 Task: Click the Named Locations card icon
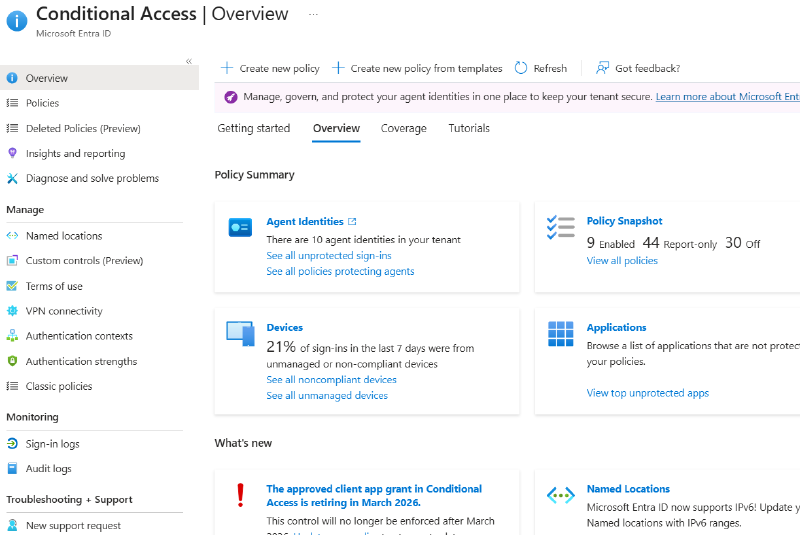(x=561, y=495)
